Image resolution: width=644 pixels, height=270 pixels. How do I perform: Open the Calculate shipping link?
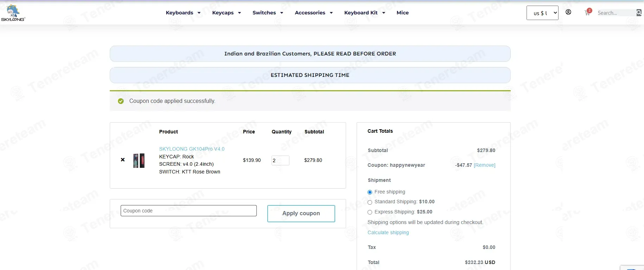[x=388, y=232]
